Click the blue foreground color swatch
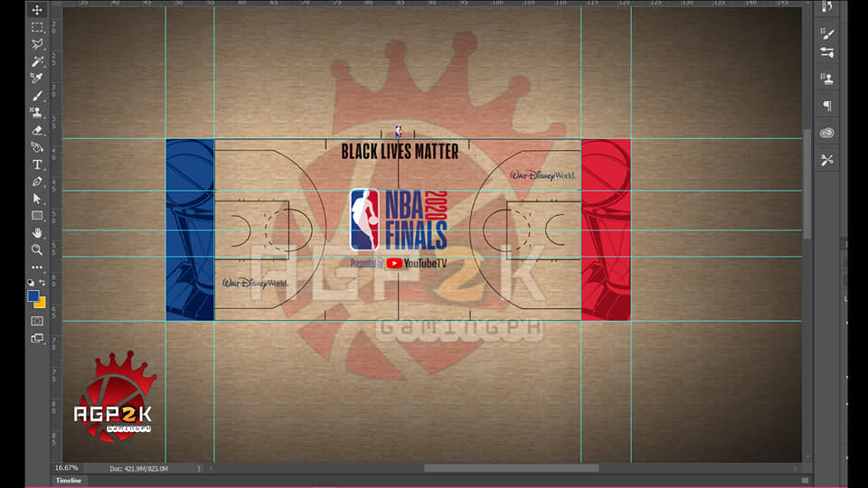 33,296
